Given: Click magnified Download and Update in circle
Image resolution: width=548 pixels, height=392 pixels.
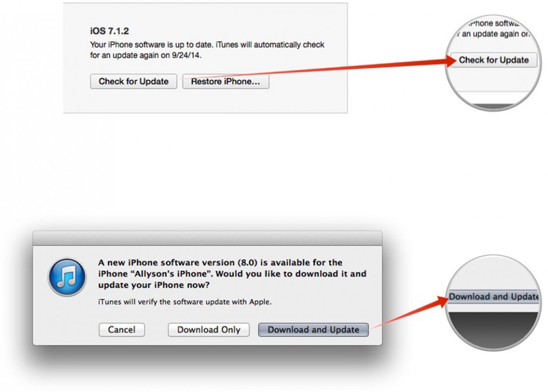Looking at the screenshot, I should 494,297.
